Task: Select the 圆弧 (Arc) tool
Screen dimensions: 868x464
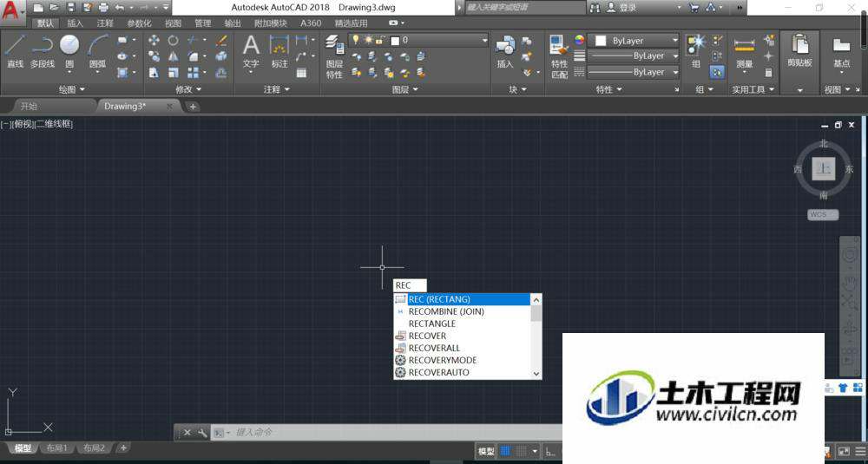Action: [x=97, y=51]
